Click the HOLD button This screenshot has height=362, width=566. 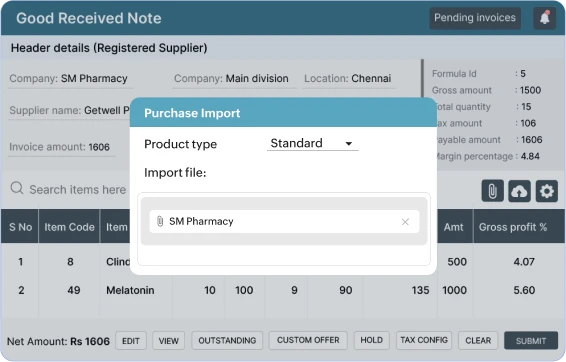(371, 340)
